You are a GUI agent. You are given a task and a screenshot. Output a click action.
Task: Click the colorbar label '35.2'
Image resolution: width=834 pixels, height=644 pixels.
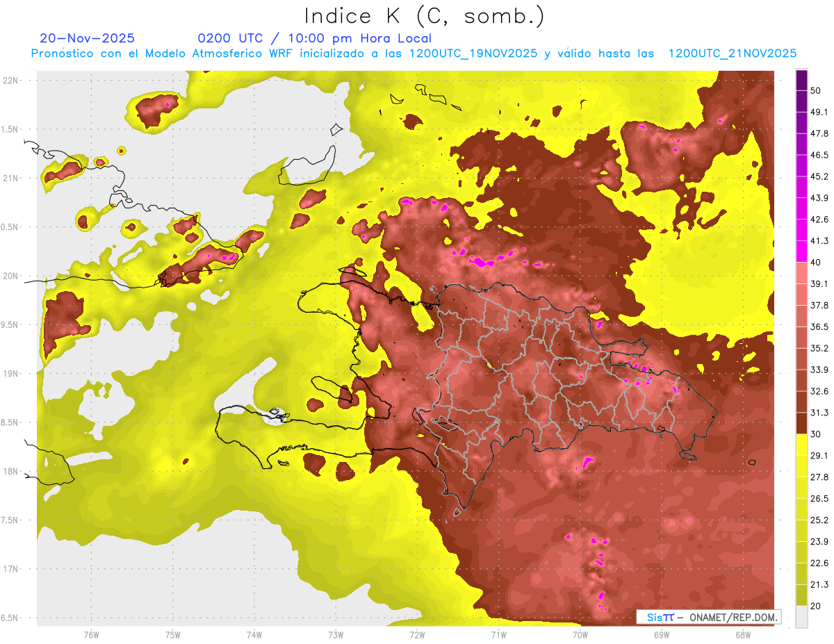(819, 348)
